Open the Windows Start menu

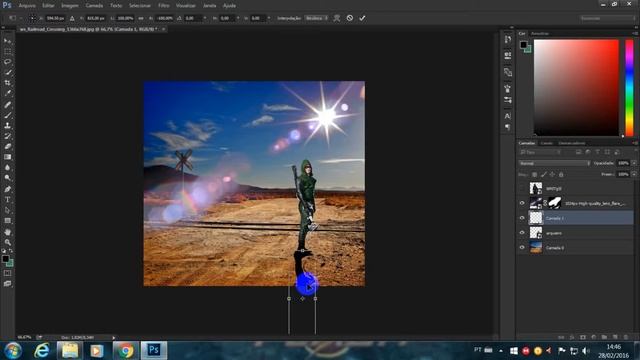[x=13, y=351]
